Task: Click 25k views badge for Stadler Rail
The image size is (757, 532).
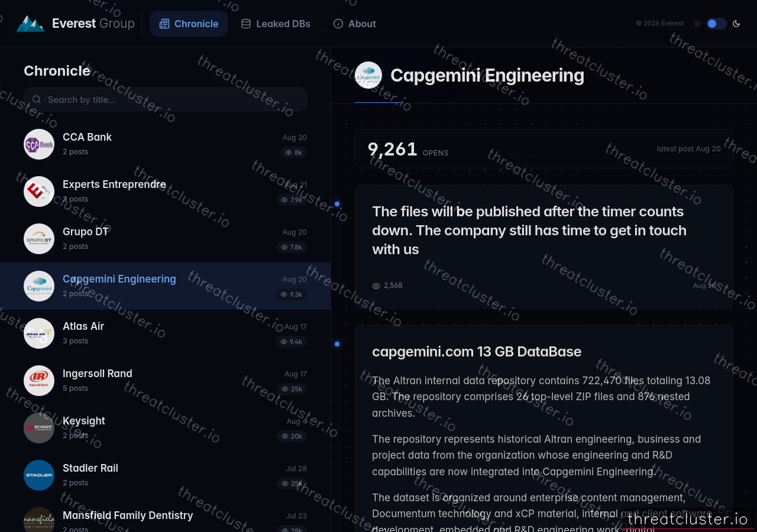Action: pos(292,484)
